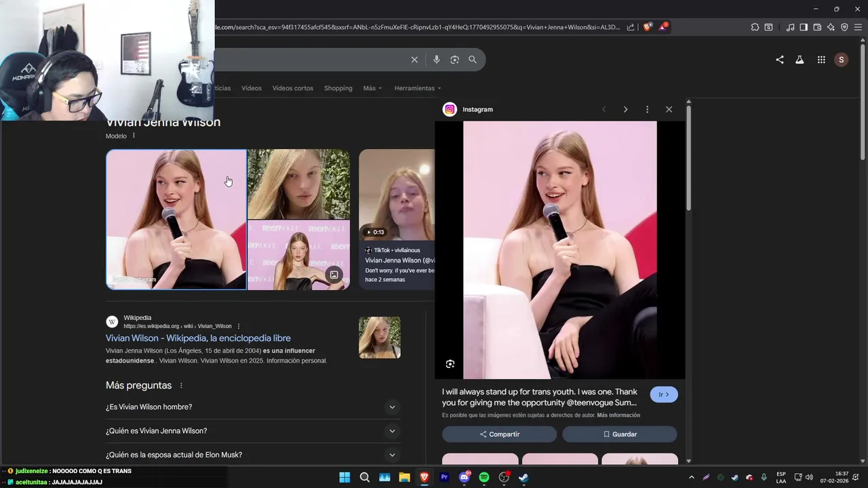Share this page from address bar

click(x=631, y=27)
